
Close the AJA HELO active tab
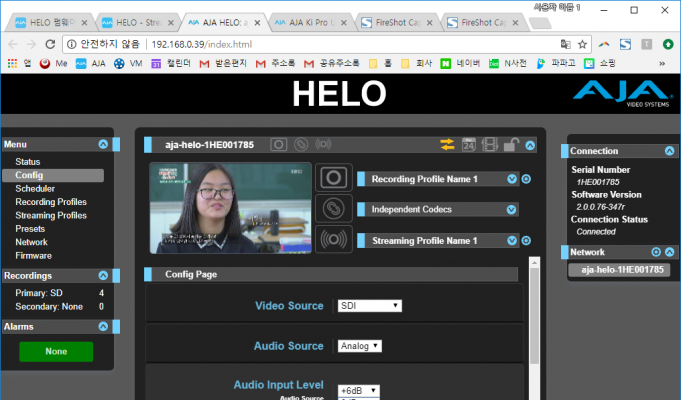click(x=258, y=23)
